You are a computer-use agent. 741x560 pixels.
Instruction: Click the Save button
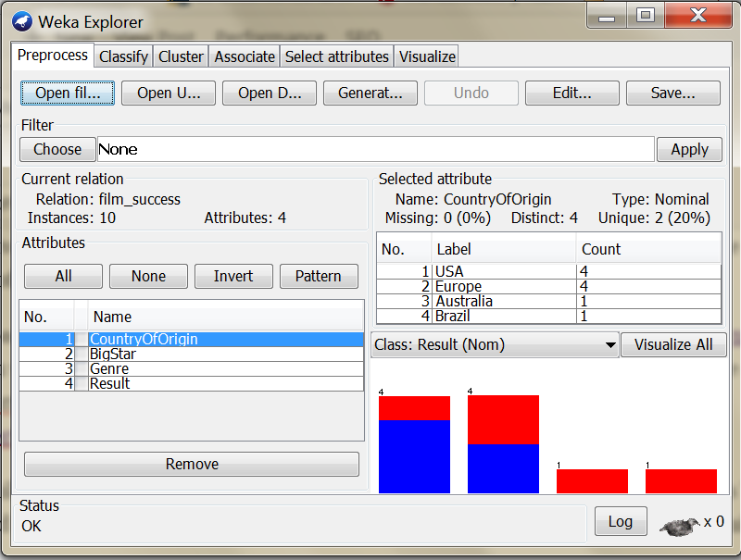coord(673,93)
